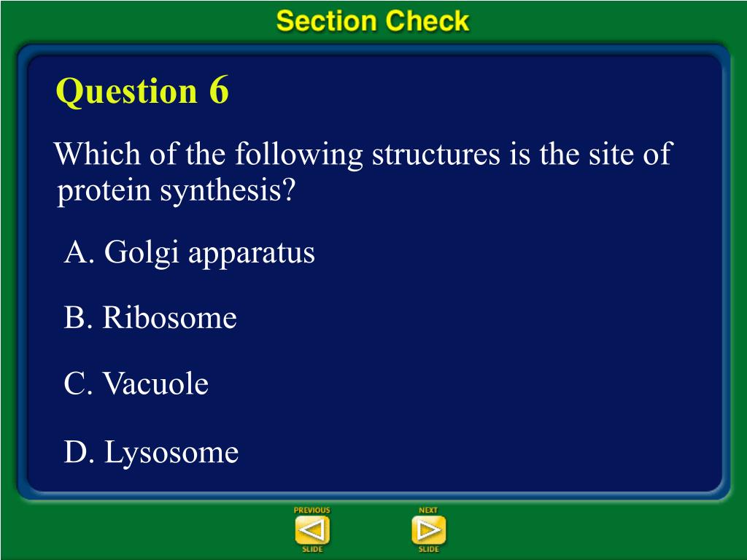Advance with the next slide arrow button
747x560 pixels.
click(x=429, y=529)
